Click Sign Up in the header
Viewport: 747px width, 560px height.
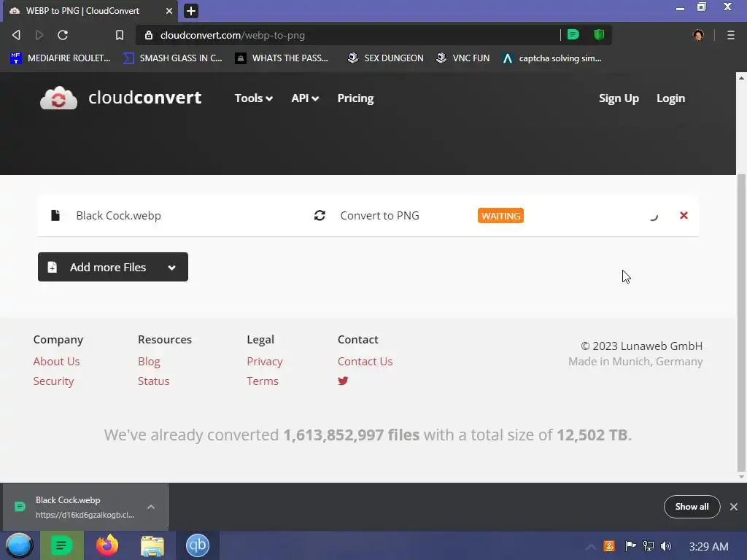pos(619,98)
